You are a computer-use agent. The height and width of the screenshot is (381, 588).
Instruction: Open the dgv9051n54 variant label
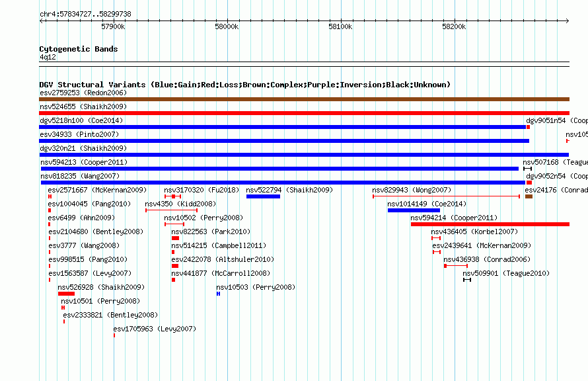coord(546,120)
